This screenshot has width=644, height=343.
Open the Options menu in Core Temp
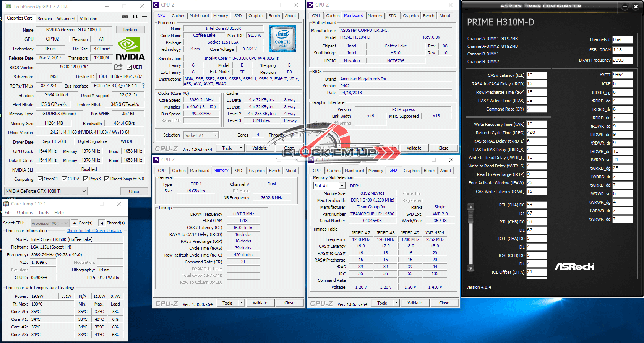[x=25, y=213]
